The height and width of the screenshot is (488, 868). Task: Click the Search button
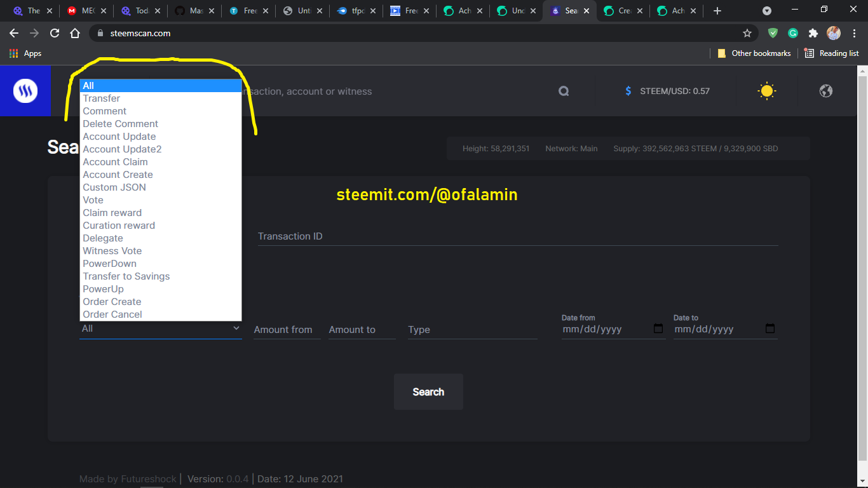[x=428, y=392]
